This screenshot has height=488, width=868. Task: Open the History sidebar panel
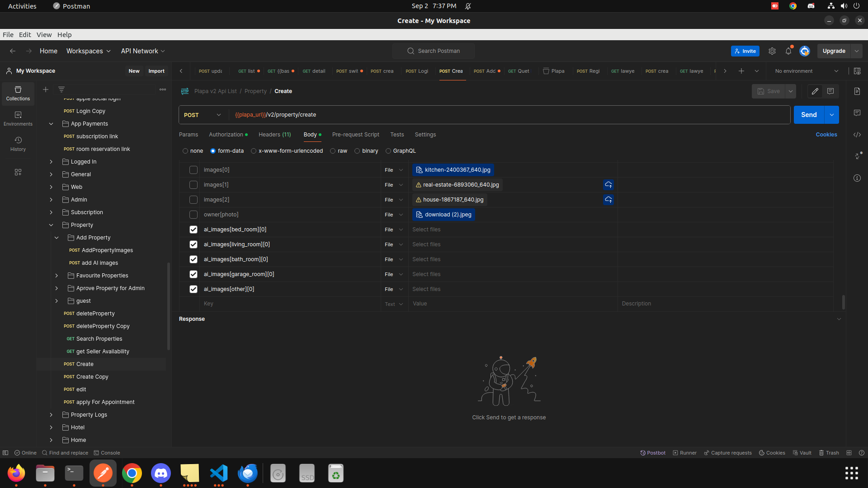pos(18,144)
